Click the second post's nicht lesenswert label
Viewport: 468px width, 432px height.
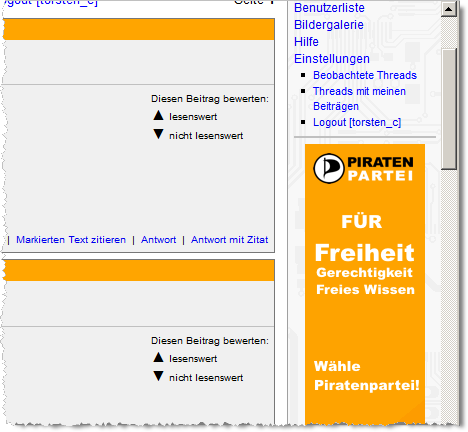(x=206, y=378)
